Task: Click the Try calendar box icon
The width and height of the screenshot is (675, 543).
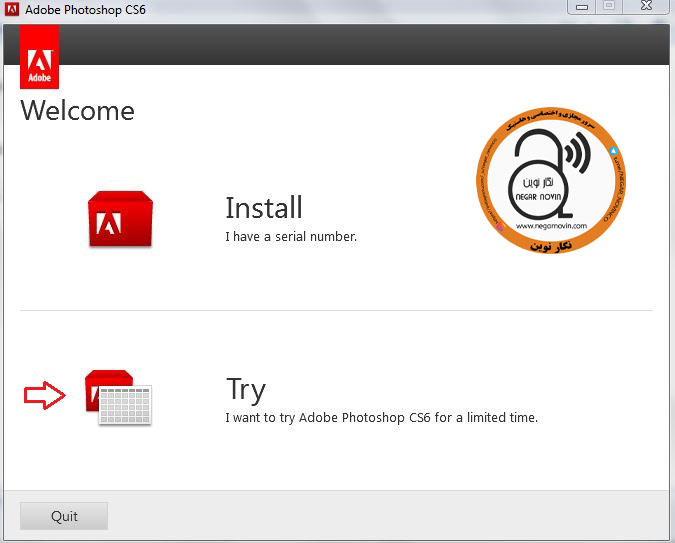Action: (118, 397)
